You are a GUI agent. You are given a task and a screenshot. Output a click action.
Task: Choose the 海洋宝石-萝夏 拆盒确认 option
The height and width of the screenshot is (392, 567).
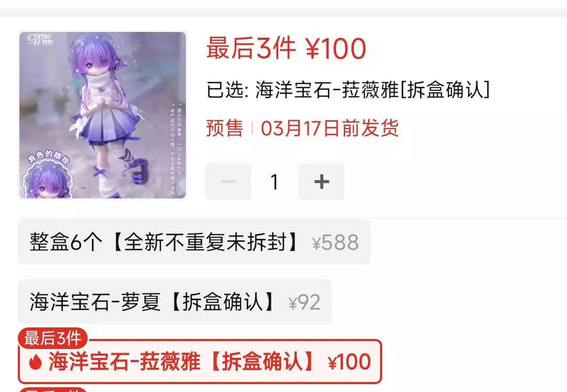point(175,302)
